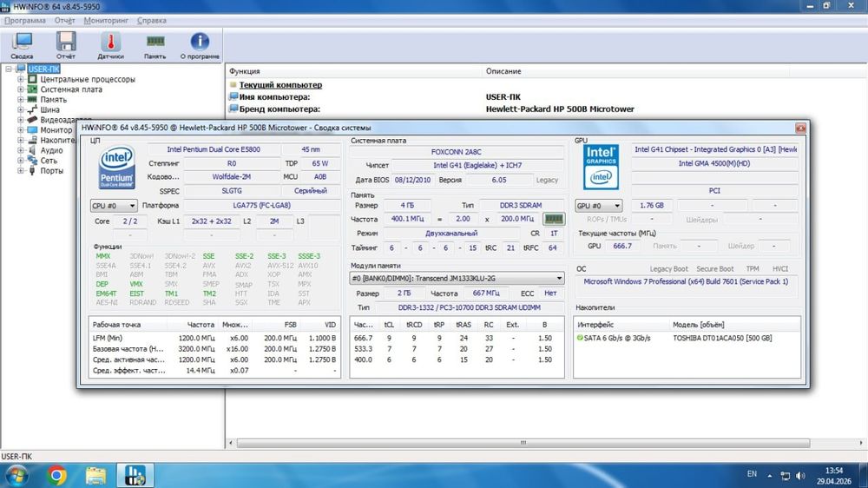The height and width of the screenshot is (488, 868).
Task: Open the CPU #0 selector dropdown
Action: (114, 206)
